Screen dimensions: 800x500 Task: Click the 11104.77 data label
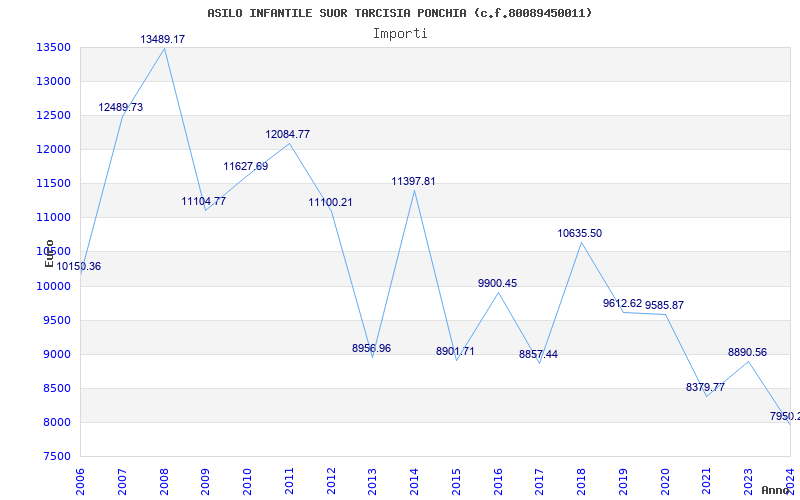point(204,201)
